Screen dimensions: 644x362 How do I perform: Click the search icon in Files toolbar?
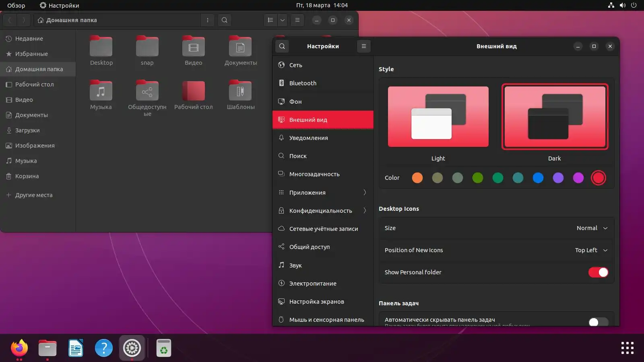pos(225,20)
